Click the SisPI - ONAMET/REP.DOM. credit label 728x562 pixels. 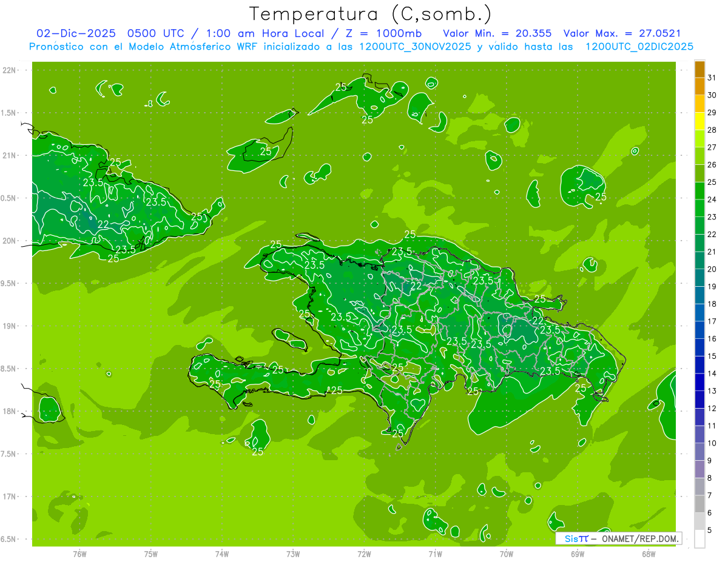619,538
